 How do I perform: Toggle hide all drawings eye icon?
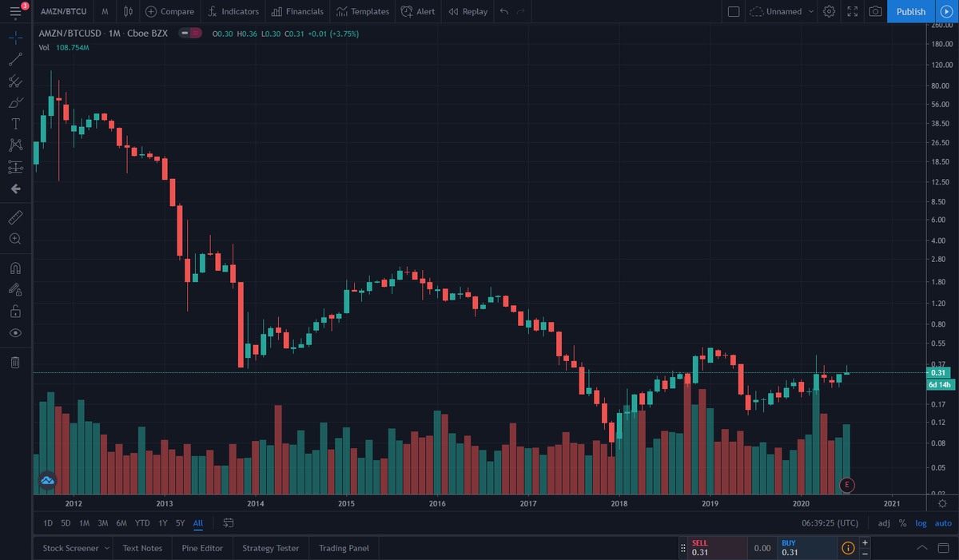(15, 332)
